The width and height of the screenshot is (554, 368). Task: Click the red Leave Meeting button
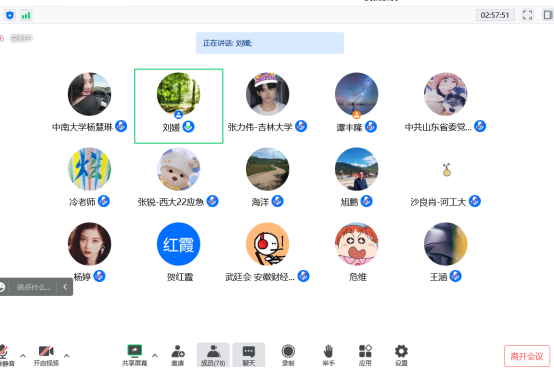click(527, 356)
